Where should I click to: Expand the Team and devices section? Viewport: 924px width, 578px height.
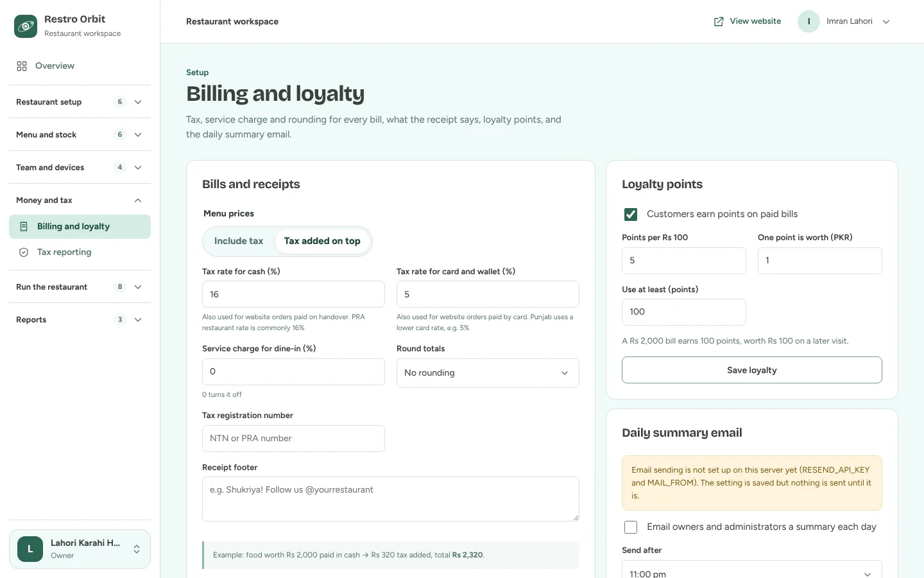pyautogui.click(x=80, y=168)
